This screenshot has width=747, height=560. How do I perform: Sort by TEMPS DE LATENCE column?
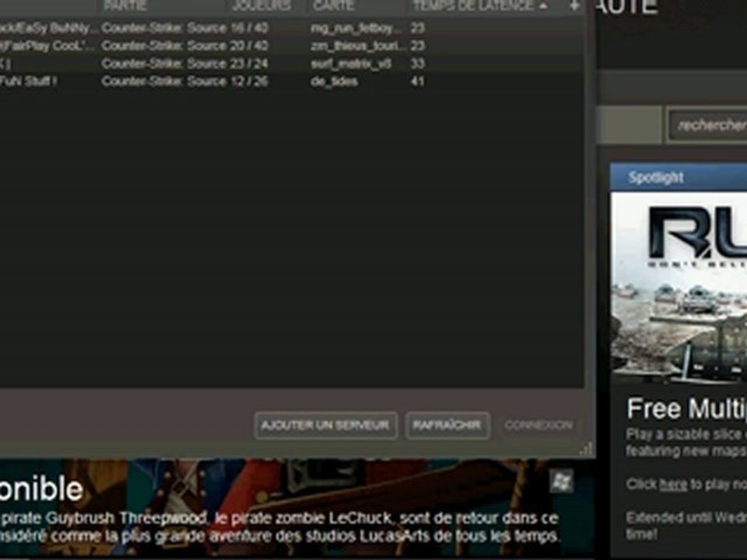(474, 5)
